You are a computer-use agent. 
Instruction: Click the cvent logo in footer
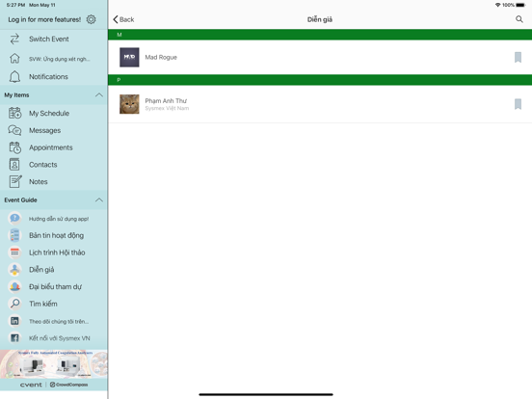31,385
